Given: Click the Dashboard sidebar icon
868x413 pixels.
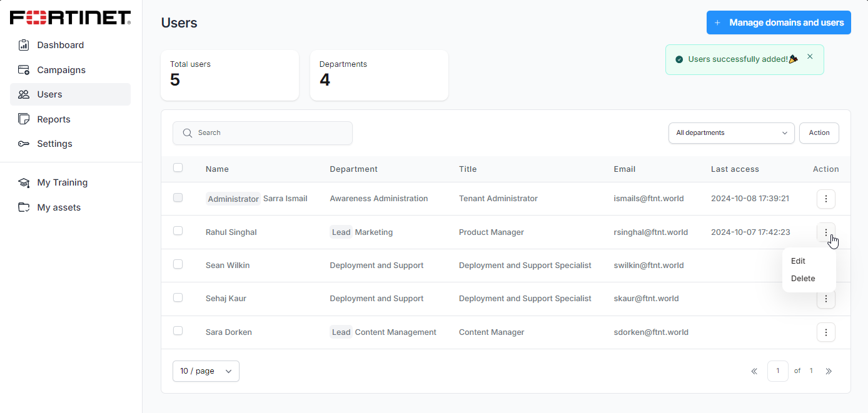Looking at the screenshot, I should (x=24, y=45).
